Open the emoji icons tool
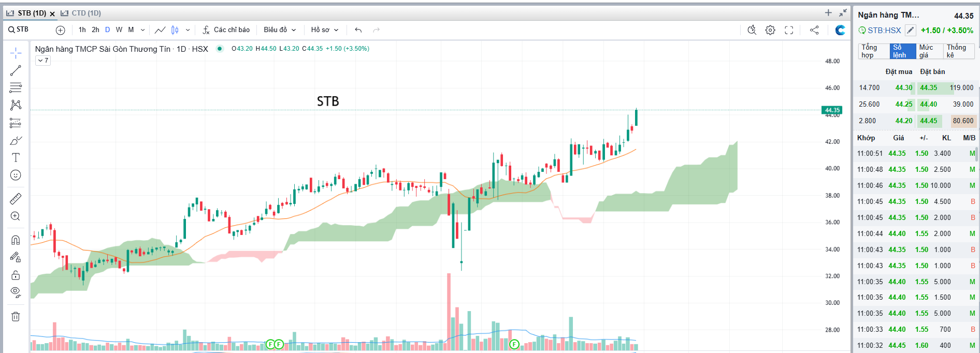980x353 pixels. (x=16, y=175)
